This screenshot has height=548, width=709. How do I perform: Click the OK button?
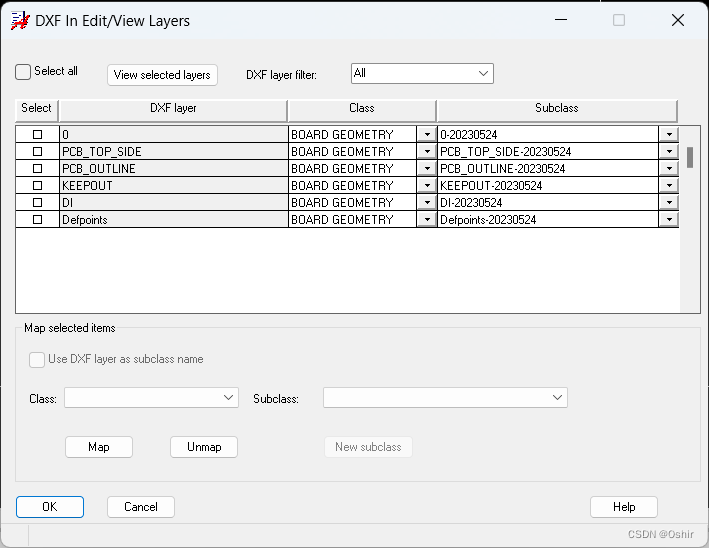point(50,507)
